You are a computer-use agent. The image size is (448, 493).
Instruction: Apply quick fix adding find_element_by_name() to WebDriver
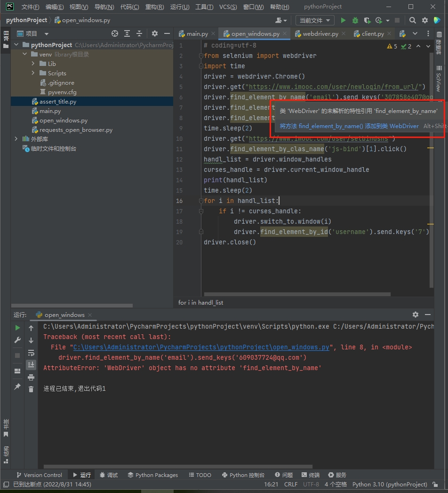click(x=349, y=126)
